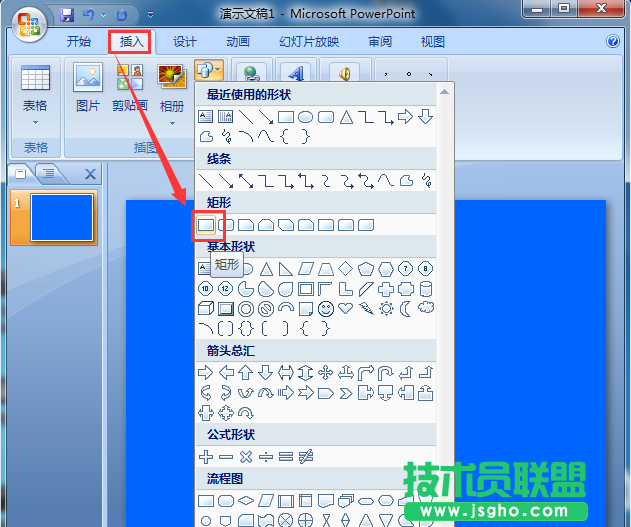This screenshot has width=631, height=527.
Task: Undo the last action
Action: tap(89, 15)
